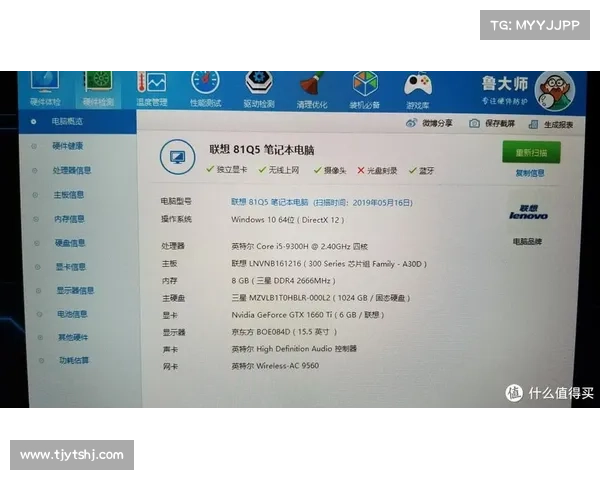Image resolution: width=600 pixels, height=480 pixels.
Task: Click the 联想 81Q5 笔记本电脑 heading
Action: point(261,149)
